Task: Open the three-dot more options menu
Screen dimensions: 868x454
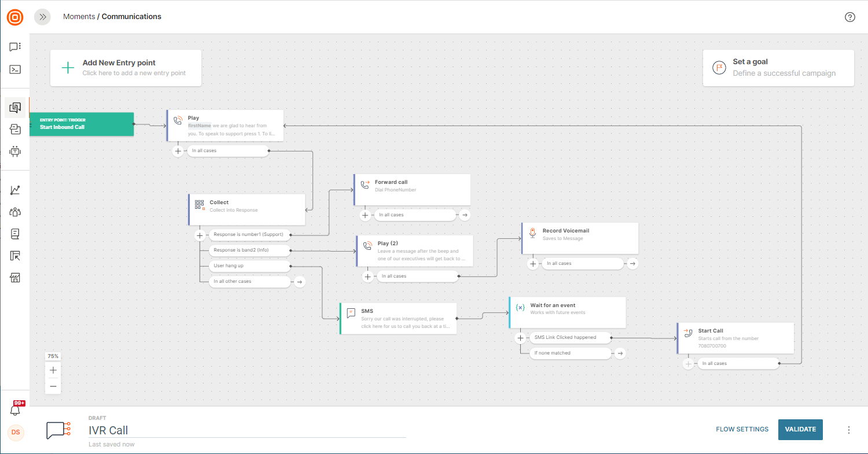Action: 849,430
